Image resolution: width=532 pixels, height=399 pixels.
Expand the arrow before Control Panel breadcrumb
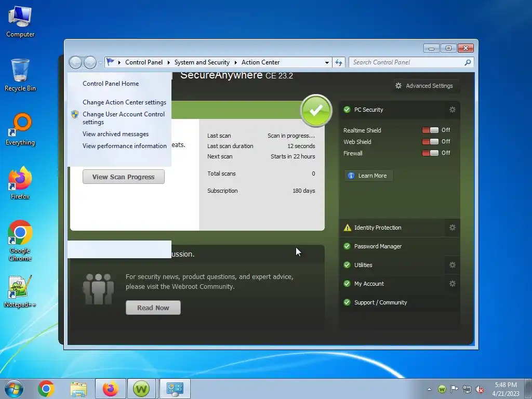[x=119, y=62]
